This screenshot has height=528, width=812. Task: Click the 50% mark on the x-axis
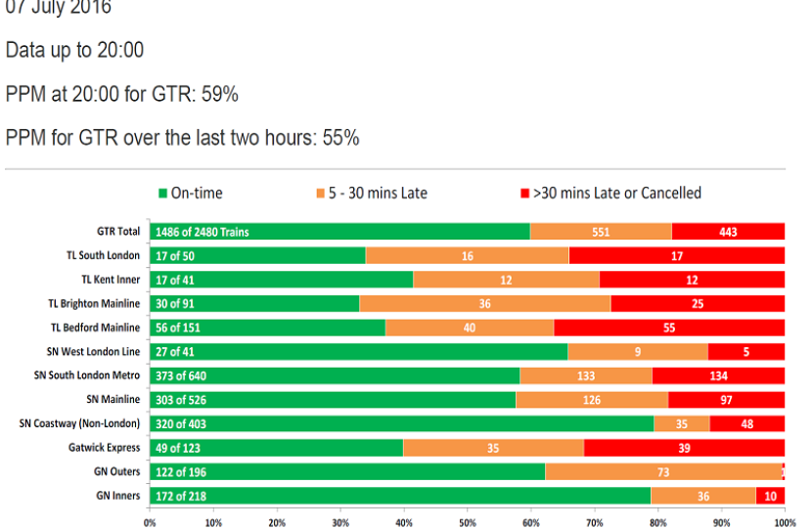click(x=467, y=521)
